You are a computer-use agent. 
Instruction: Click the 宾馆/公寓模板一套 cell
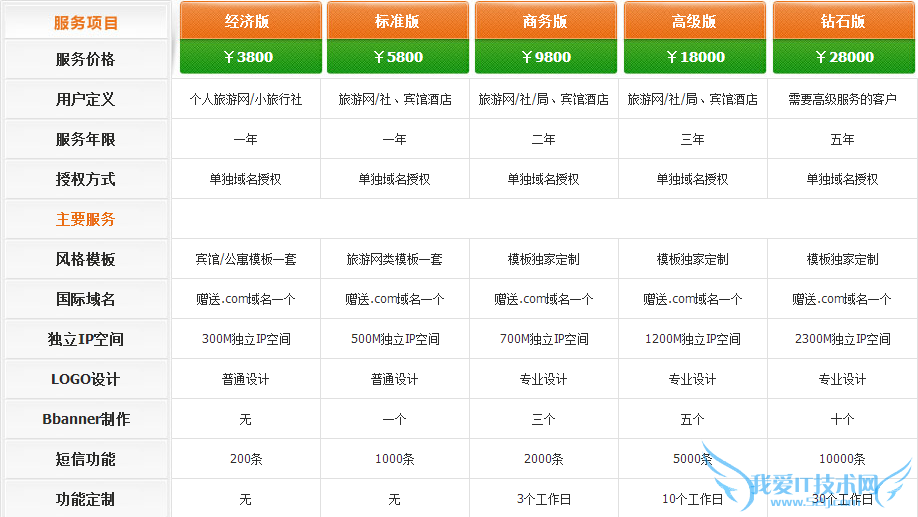(246, 259)
